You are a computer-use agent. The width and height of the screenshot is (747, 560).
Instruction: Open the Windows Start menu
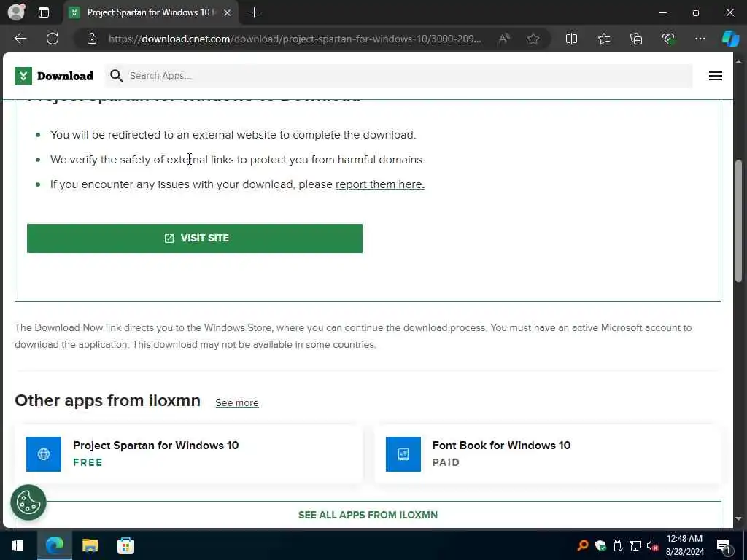(x=18, y=545)
